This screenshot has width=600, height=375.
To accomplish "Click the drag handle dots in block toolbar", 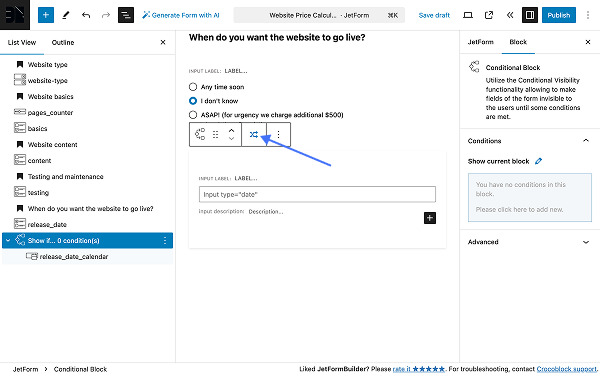I will click(x=216, y=135).
